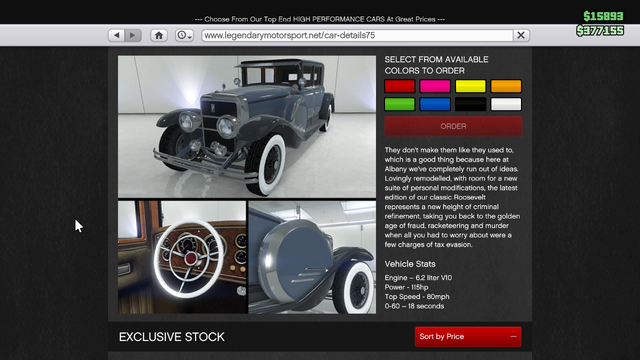Screen dimensions: 640x360
Task: Open the Sort by Price dropdown
Action: point(468,337)
